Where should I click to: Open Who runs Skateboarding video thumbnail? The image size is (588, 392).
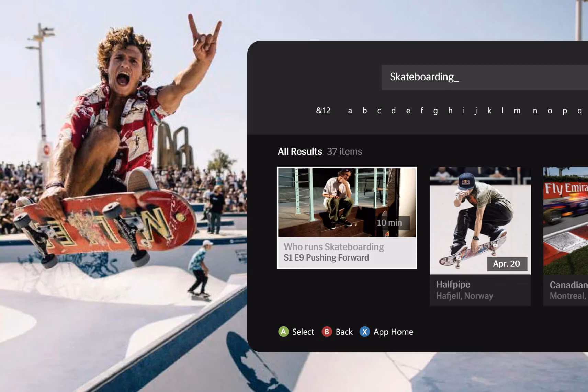[x=347, y=203]
